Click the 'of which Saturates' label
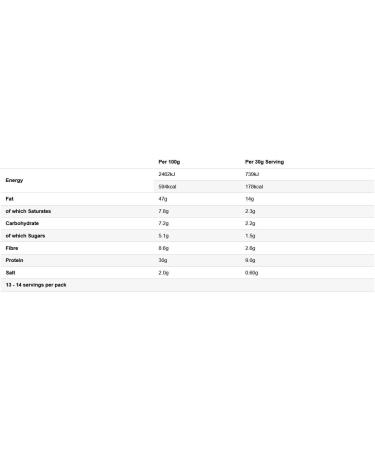Viewport: 375px width, 450px height. click(x=28, y=211)
